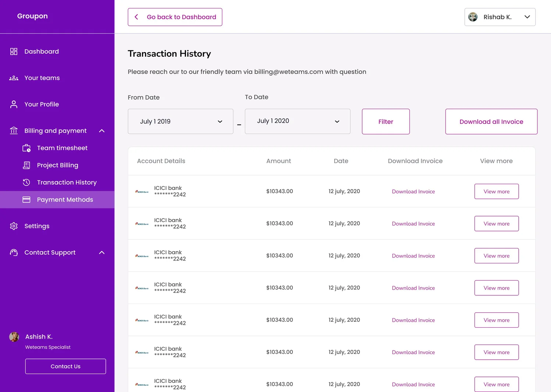Screen dimensions: 551x392
Task: Collapse the Contact Support section chevron
Action: pos(102,252)
